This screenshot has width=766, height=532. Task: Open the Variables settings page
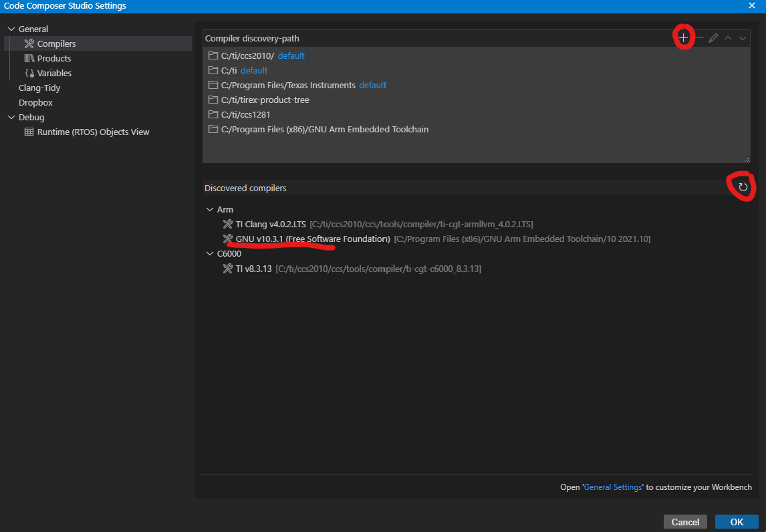(54, 73)
